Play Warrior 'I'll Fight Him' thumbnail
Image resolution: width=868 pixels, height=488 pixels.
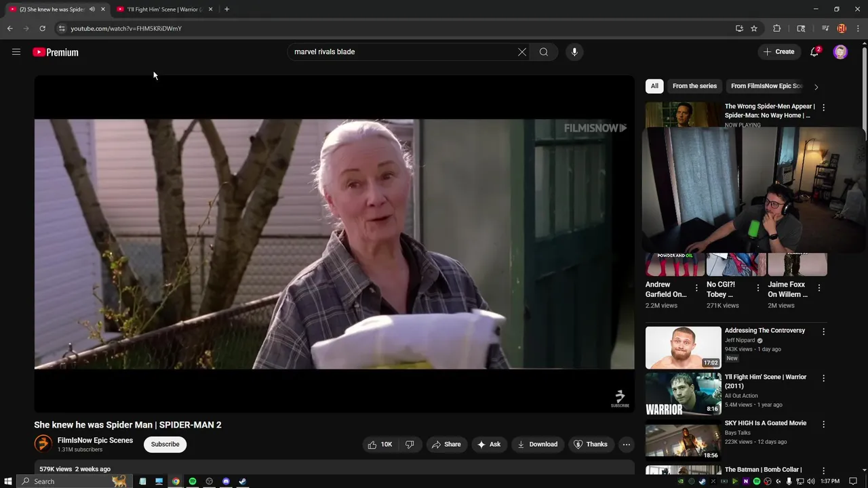[683, 394]
